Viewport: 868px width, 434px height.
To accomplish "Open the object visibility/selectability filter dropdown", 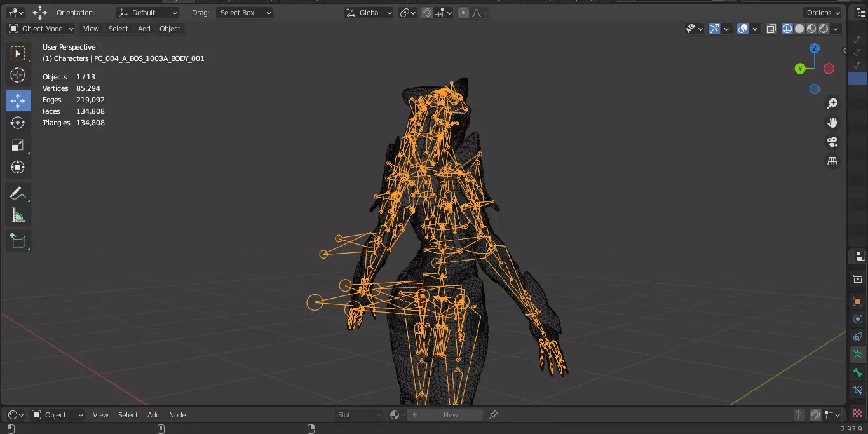I will click(x=694, y=29).
